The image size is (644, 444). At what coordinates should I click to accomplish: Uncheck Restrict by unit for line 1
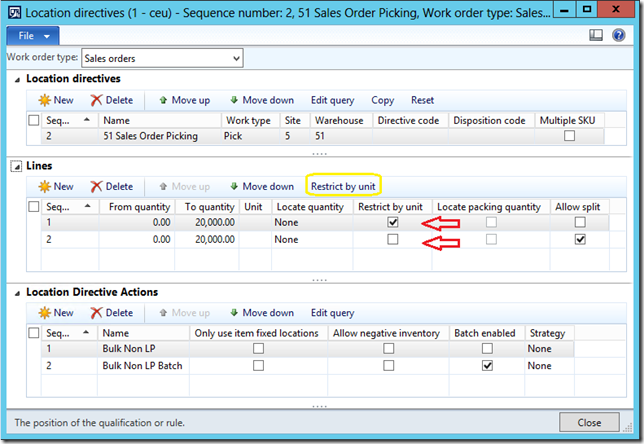coord(392,222)
